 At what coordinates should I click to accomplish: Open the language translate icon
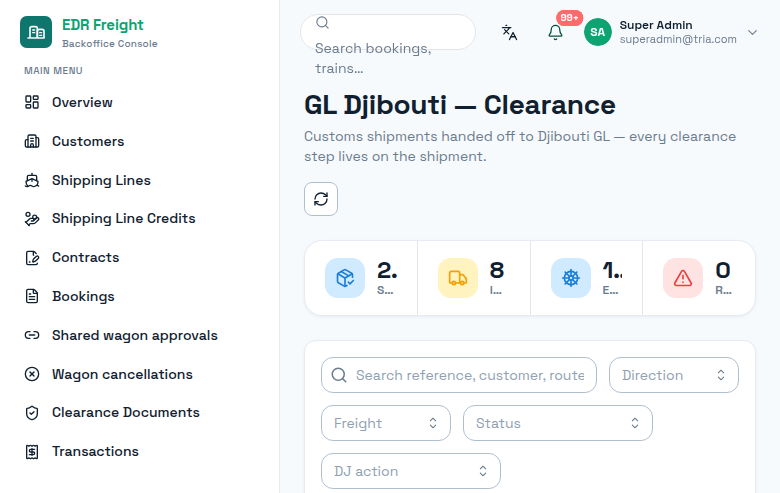[x=509, y=32]
